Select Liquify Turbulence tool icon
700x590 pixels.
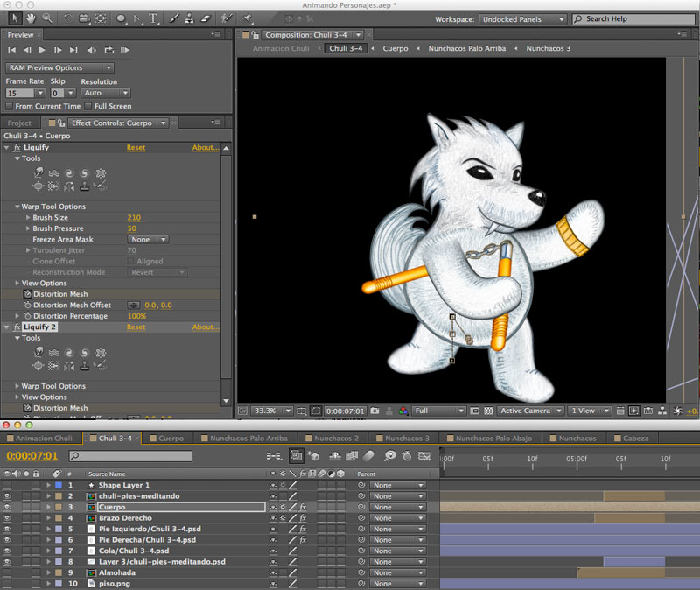tap(54, 172)
